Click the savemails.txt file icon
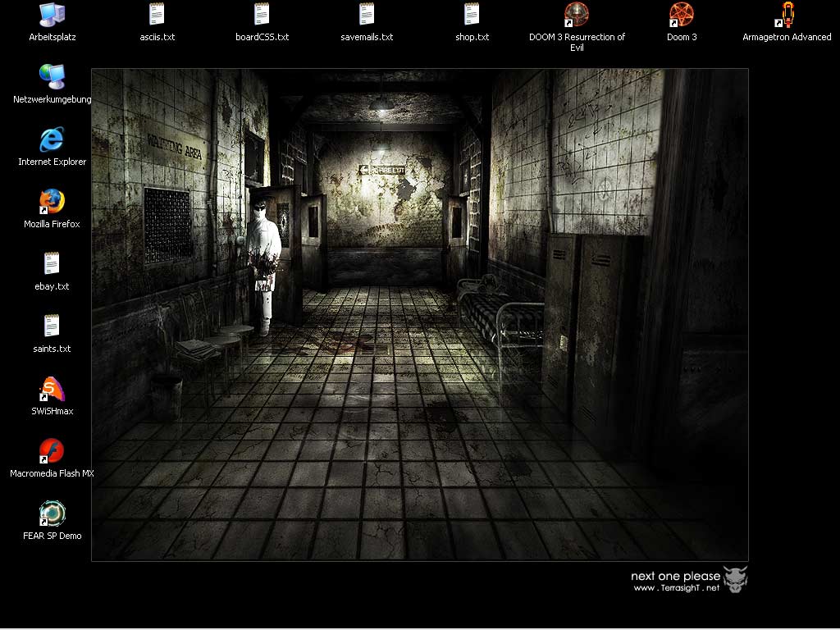 [367, 15]
